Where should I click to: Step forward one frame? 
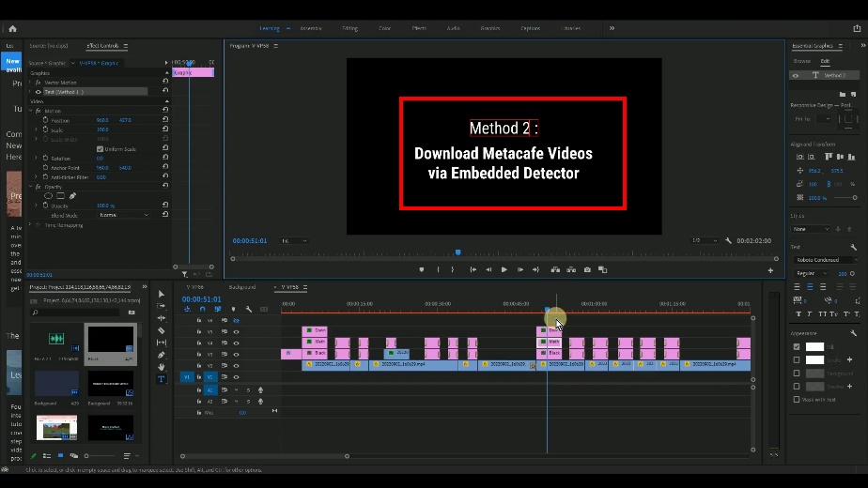519,270
